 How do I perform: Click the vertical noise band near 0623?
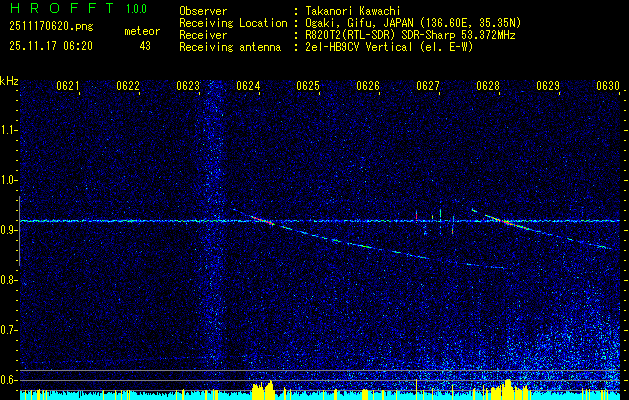pos(213,221)
